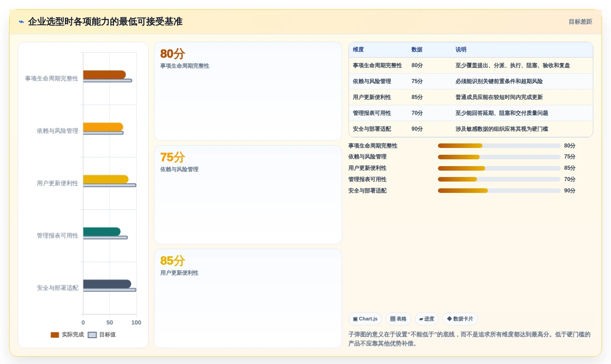Click the 75分 data card value
Screen dimensions: 611x364
(x=173, y=157)
